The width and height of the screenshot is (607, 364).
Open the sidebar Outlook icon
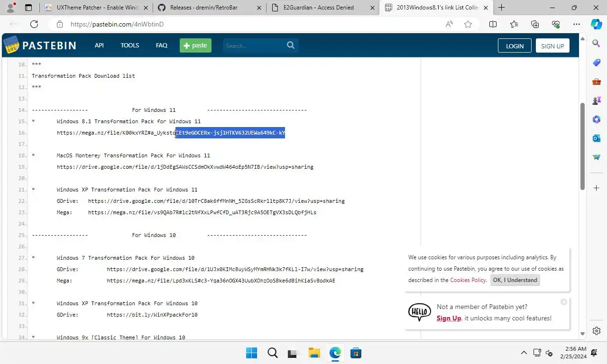pos(597,138)
